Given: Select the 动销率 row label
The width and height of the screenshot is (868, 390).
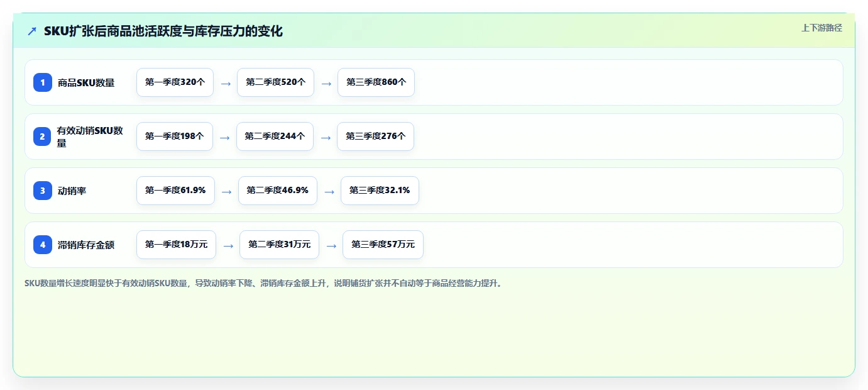Looking at the screenshot, I should coord(72,191).
